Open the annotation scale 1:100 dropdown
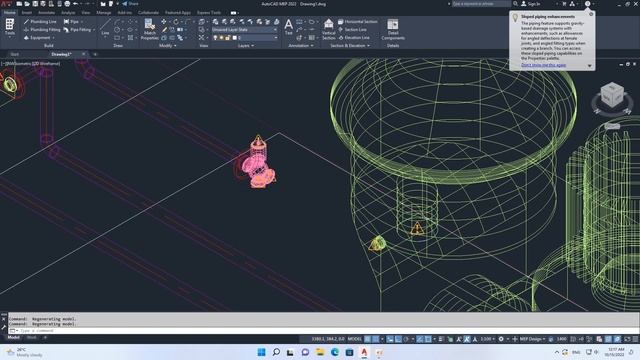Screen dimensions: 640x360 pos(487,339)
